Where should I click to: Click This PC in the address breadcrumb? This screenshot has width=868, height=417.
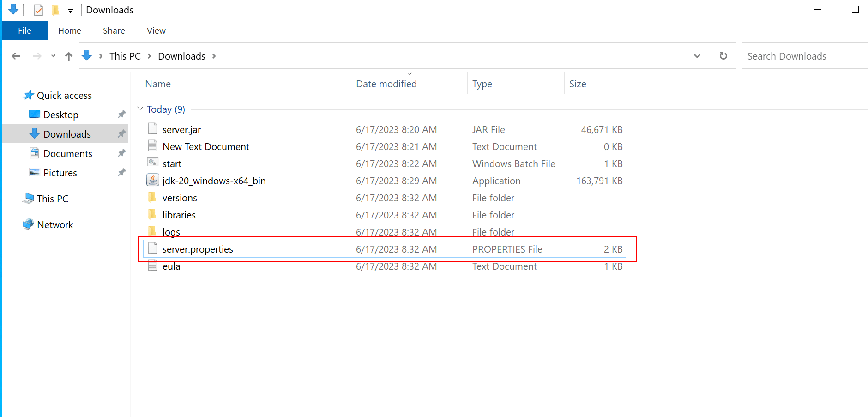125,56
